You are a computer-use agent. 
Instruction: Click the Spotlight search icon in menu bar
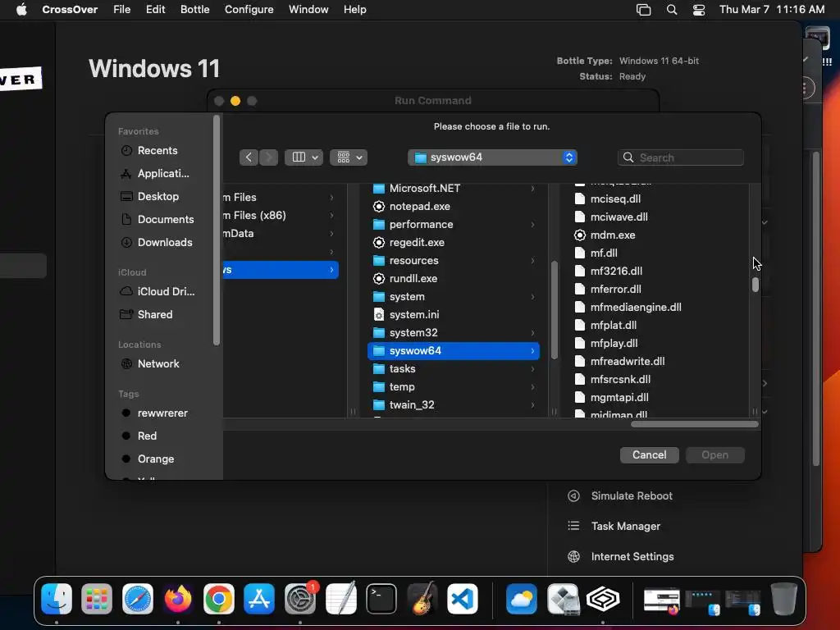click(671, 10)
